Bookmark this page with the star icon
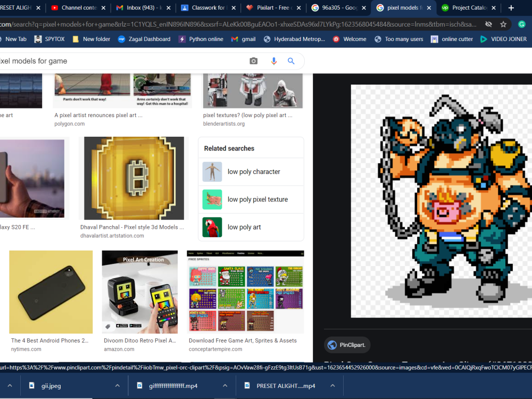The image size is (532, 399). pos(503,24)
